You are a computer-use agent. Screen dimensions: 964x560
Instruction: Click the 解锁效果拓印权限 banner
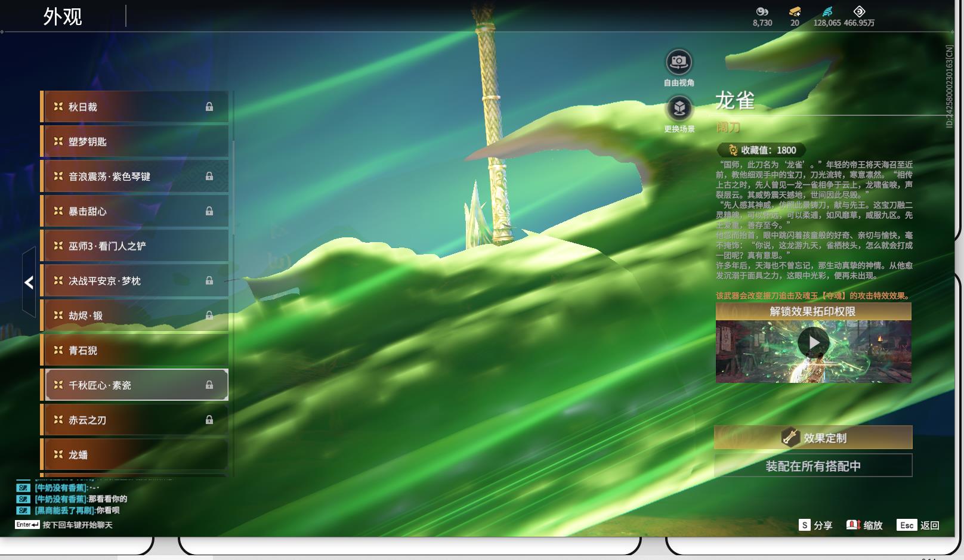point(813,311)
